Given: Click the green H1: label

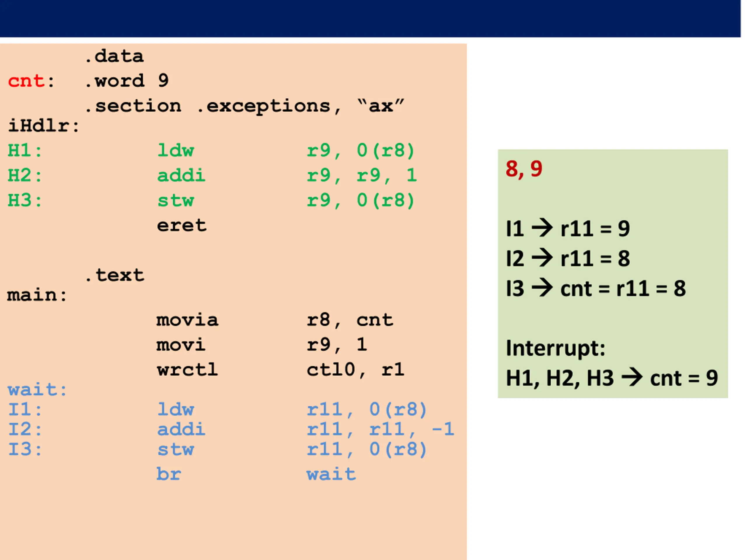Looking at the screenshot, I should click(x=25, y=150).
